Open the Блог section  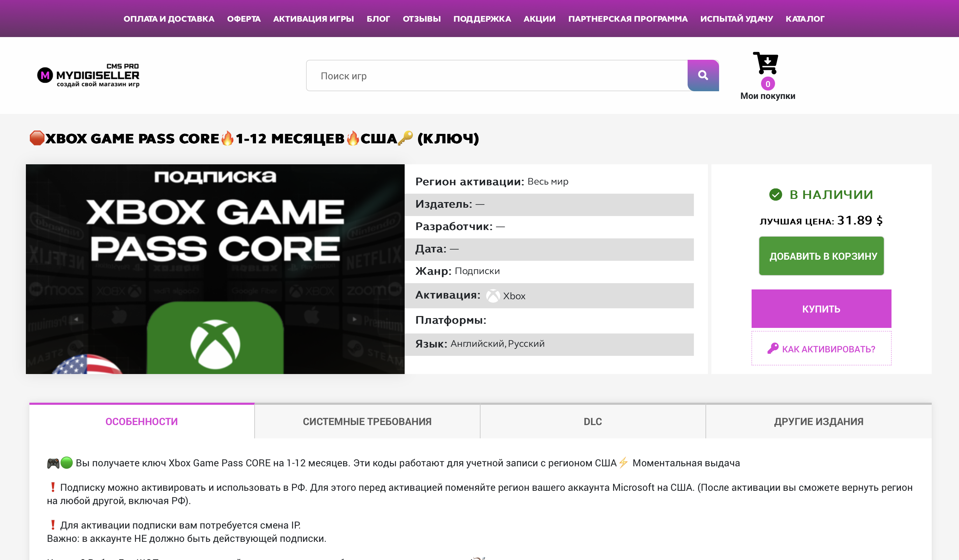[378, 19]
